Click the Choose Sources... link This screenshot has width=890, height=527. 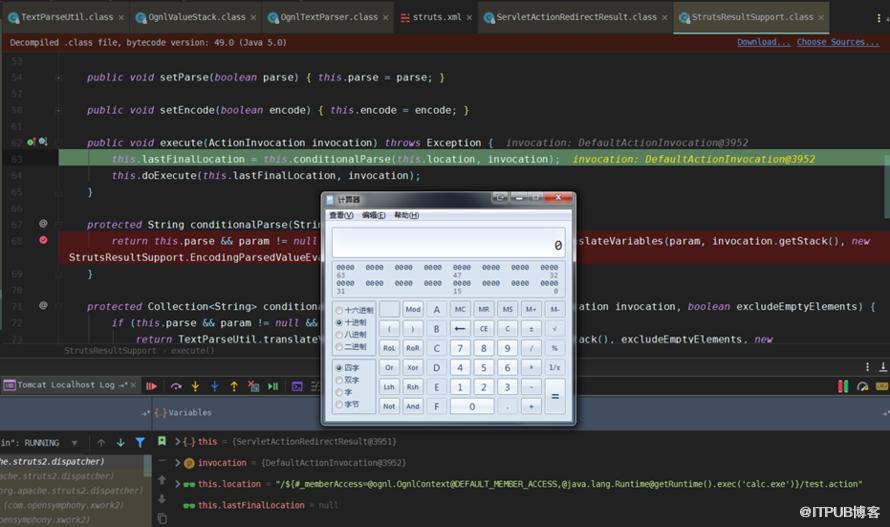(837, 42)
